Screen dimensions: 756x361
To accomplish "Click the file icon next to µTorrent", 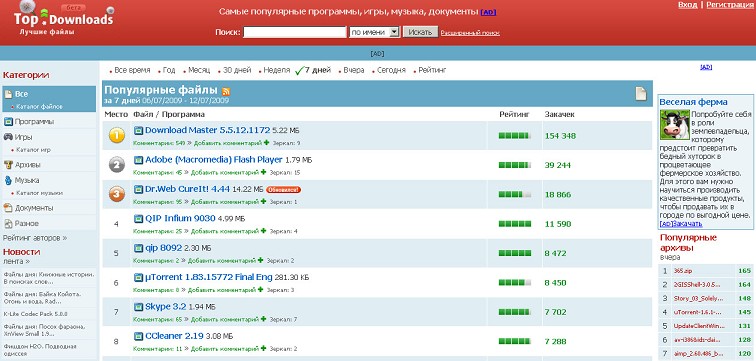I will click(x=138, y=277).
